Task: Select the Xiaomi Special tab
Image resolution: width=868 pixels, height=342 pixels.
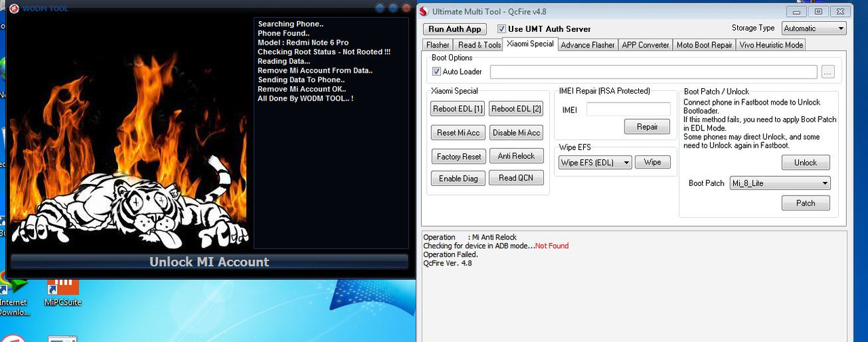Action: click(530, 44)
